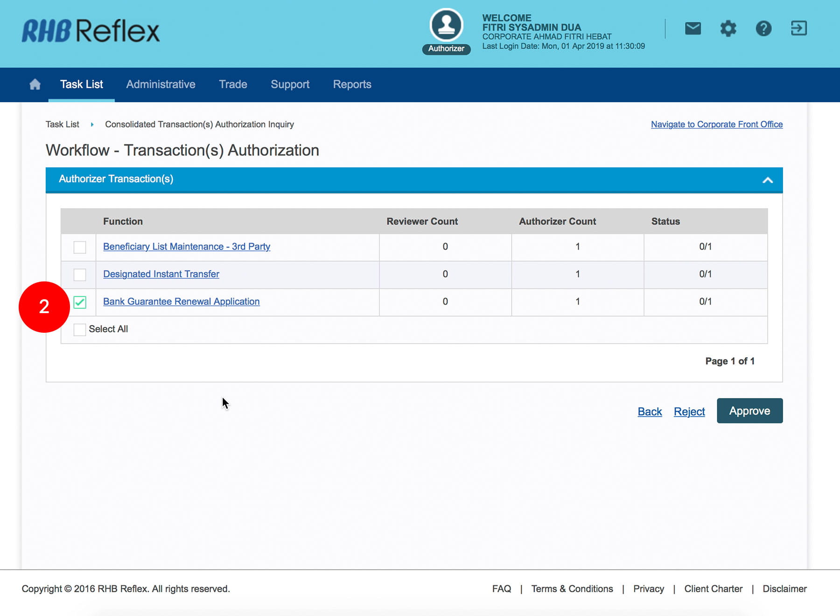Open the Bank Guarantee Renewal Application link
This screenshot has height=616, width=840.
pos(181,301)
